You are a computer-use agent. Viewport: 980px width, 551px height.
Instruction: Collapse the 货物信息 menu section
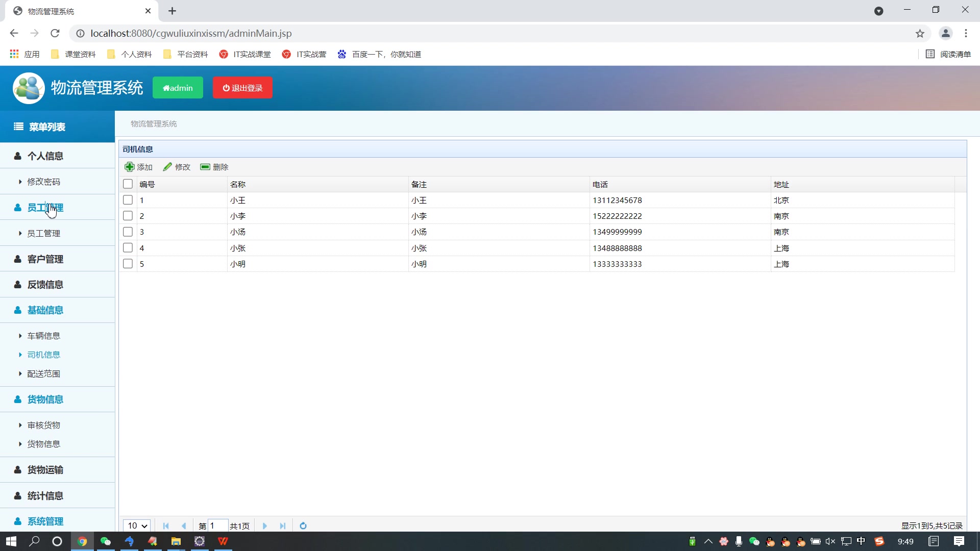point(57,399)
